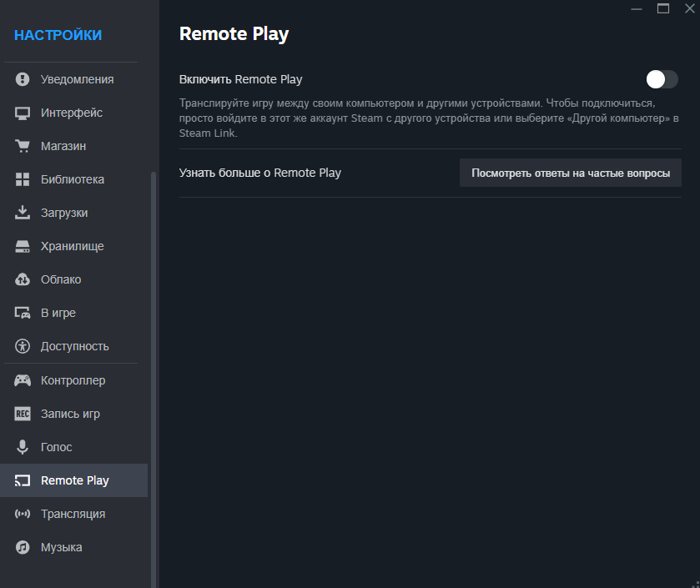700x588 pixels.
Task: Click the Music note icon
Action: pos(23,547)
